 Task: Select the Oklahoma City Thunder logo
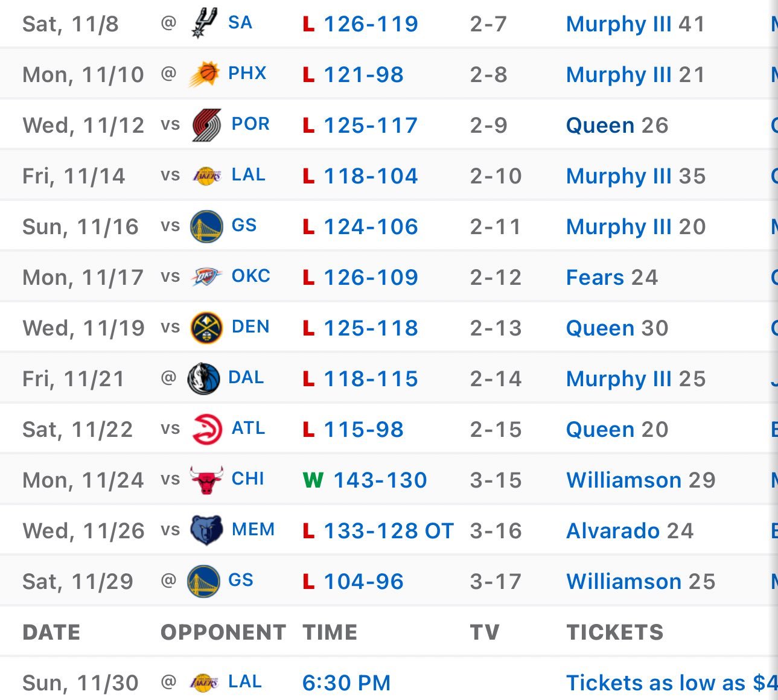pyautogui.click(x=206, y=277)
